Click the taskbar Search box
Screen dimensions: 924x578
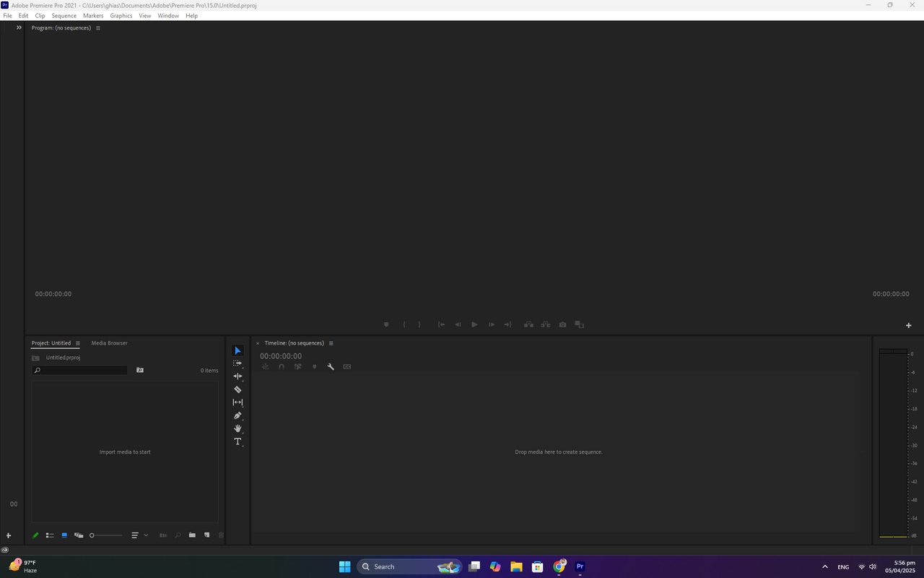pyautogui.click(x=409, y=566)
